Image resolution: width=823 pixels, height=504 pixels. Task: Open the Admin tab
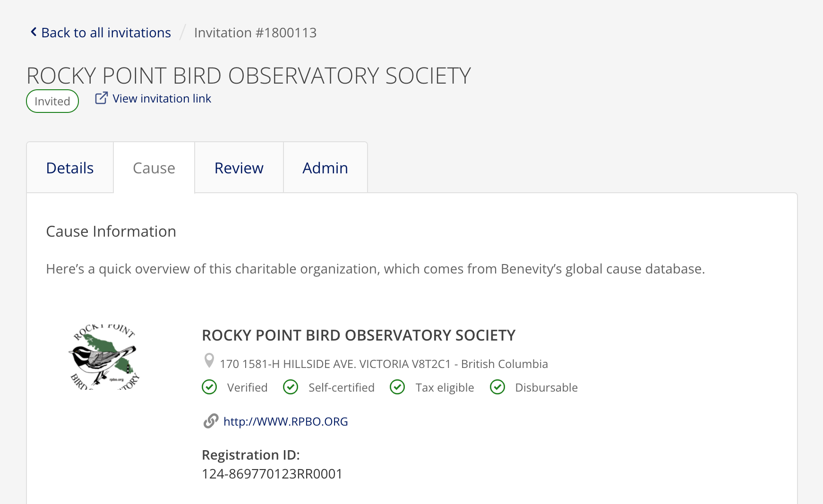pyautogui.click(x=326, y=168)
